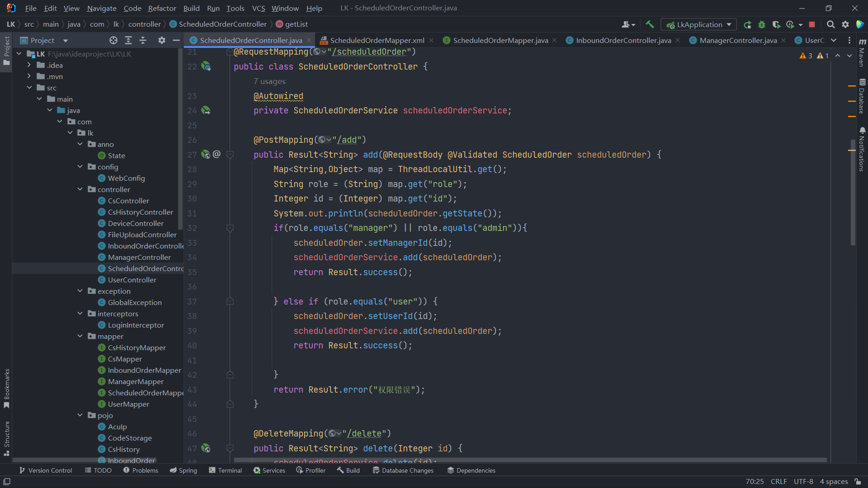Open the Refactor menu
This screenshot has height=488, width=868.
(x=162, y=8)
